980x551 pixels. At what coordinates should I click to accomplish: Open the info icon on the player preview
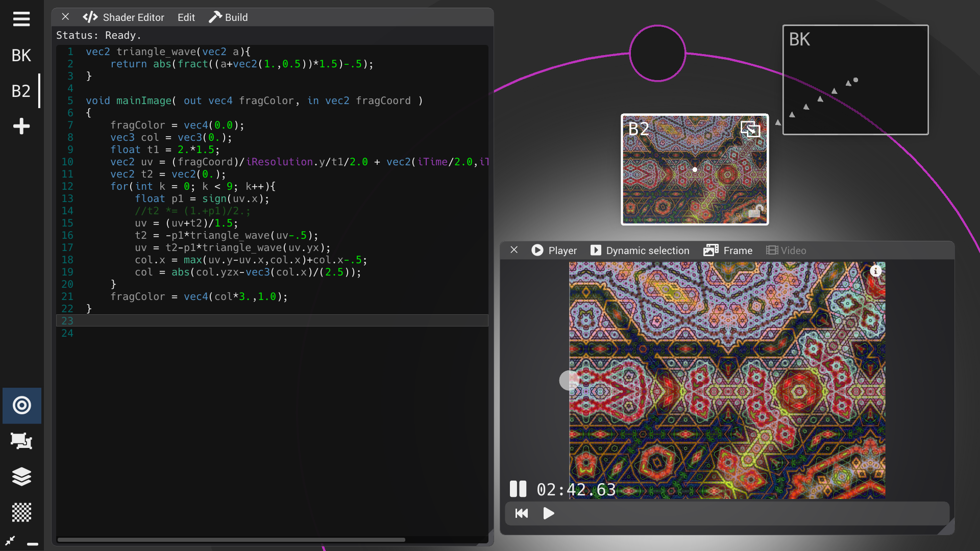(x=876, y=271)
